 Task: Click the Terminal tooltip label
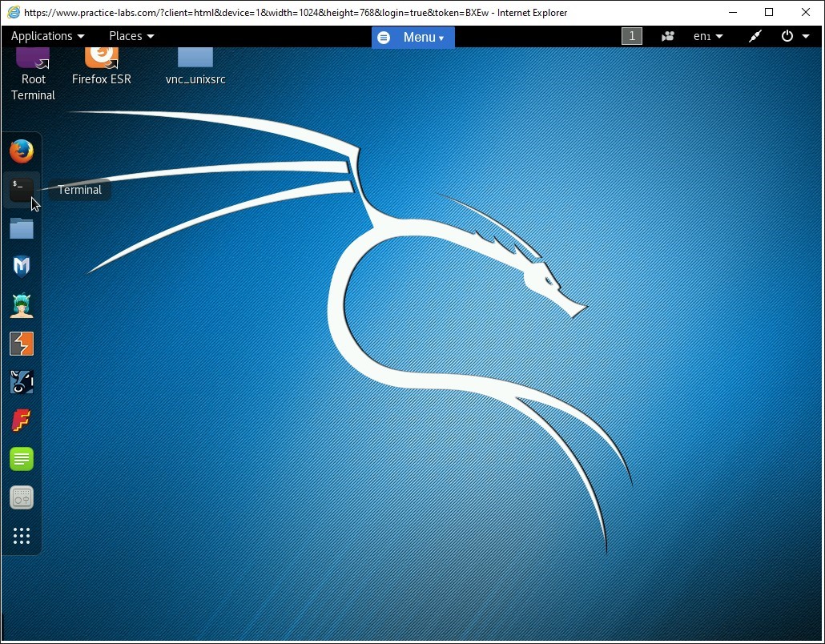pyautogui.click(x=80, y=190)
